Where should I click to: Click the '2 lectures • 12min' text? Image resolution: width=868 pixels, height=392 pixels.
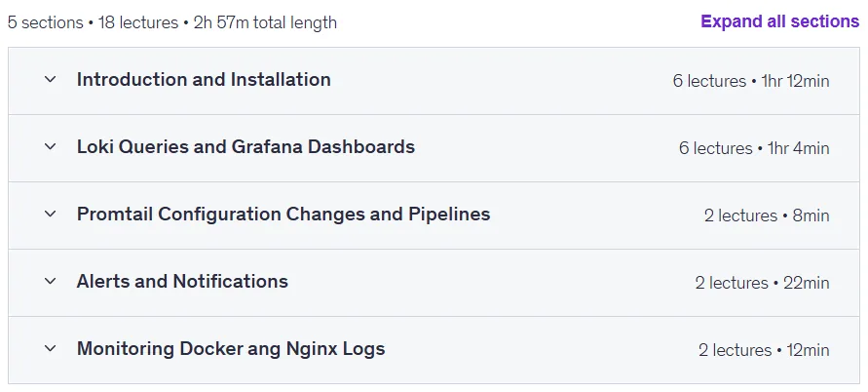click(x=764, y=350)
